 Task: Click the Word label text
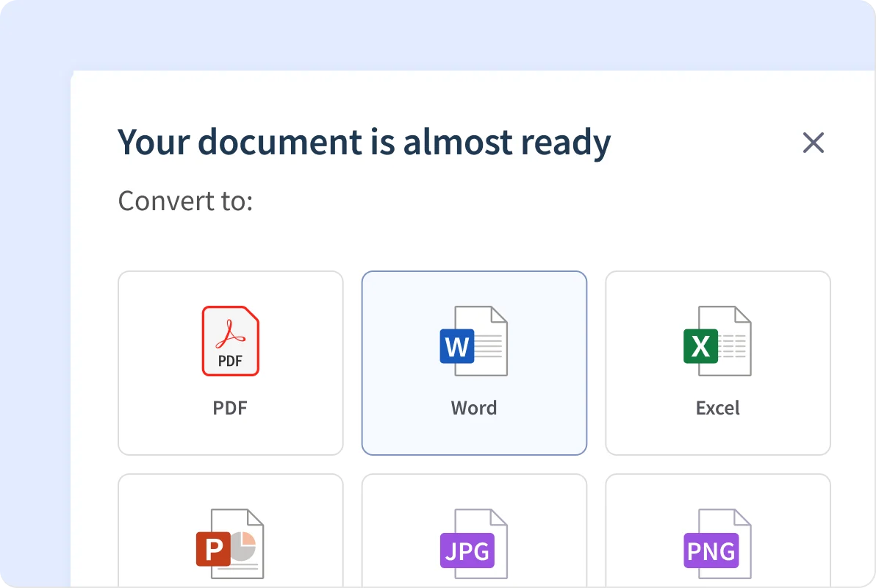point(474,407)
